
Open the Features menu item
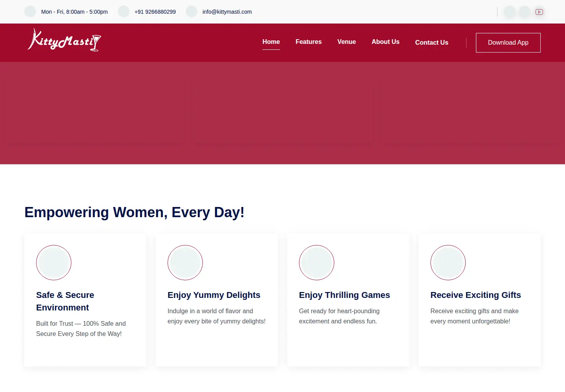point(308,42)
